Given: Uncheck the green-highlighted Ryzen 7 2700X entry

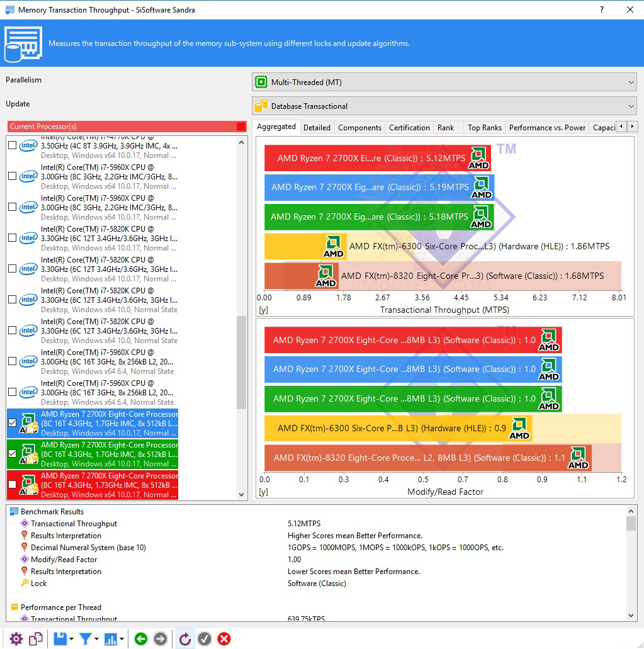Looking at the screenshot, I should (x=13, y=453).
